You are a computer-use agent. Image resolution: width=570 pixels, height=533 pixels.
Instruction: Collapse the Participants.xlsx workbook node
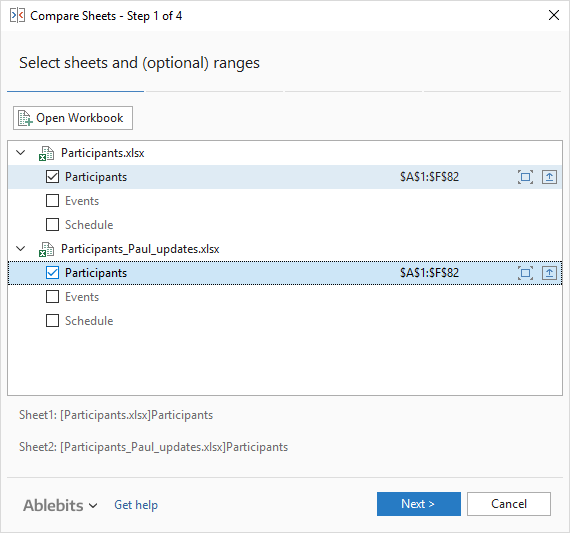click(x=21, y=153)
